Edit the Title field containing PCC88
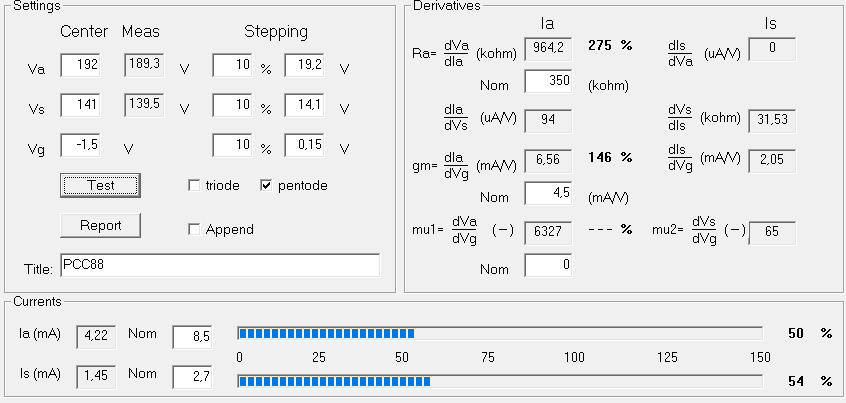The width and height of the screenshot is (846, 403). [x=220, y=265]
